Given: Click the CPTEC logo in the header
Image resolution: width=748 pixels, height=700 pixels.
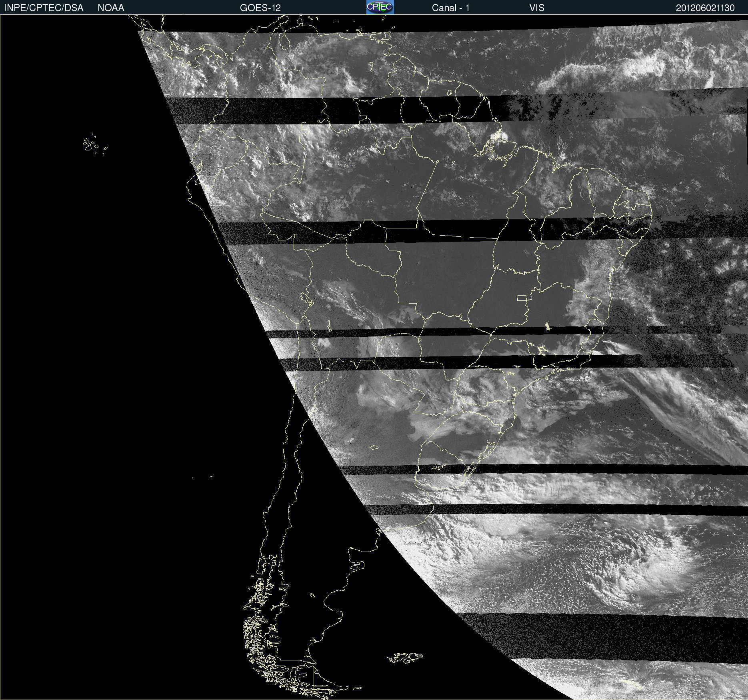Looking at the screenshot, I should pyautogui.click(x=380, y=7).
